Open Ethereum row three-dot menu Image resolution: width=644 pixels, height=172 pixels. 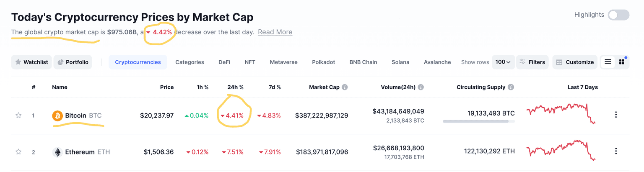pos(615,151)
